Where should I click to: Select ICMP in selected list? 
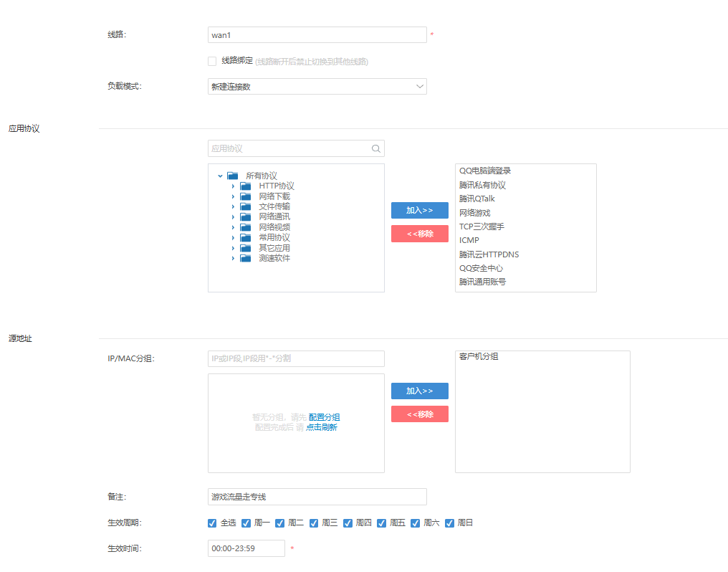click(469, 241)
